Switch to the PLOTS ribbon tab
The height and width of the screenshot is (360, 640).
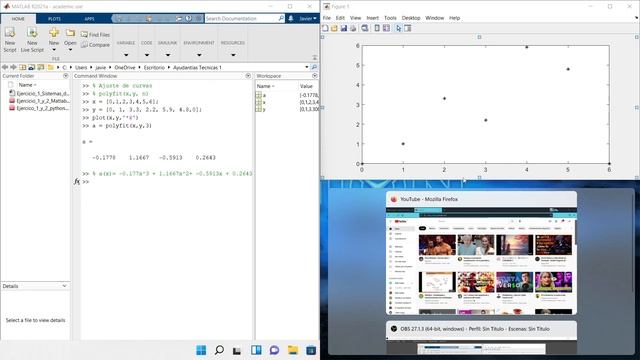point(54,18)
